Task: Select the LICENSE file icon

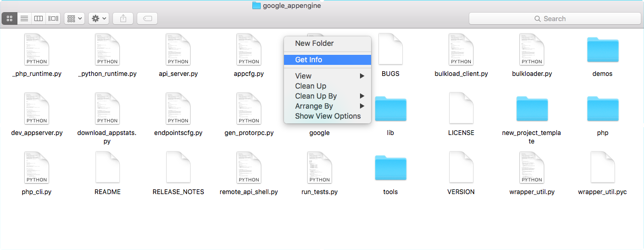Action: coord(461,108)
